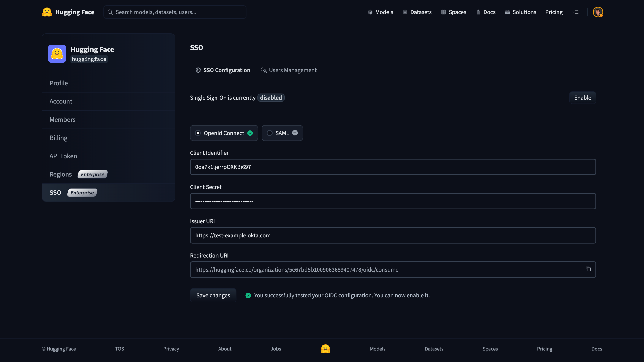The height and width of the screenshot is (362, 644).
Task: Open the API Token settings page
Action: click(63, 156)
